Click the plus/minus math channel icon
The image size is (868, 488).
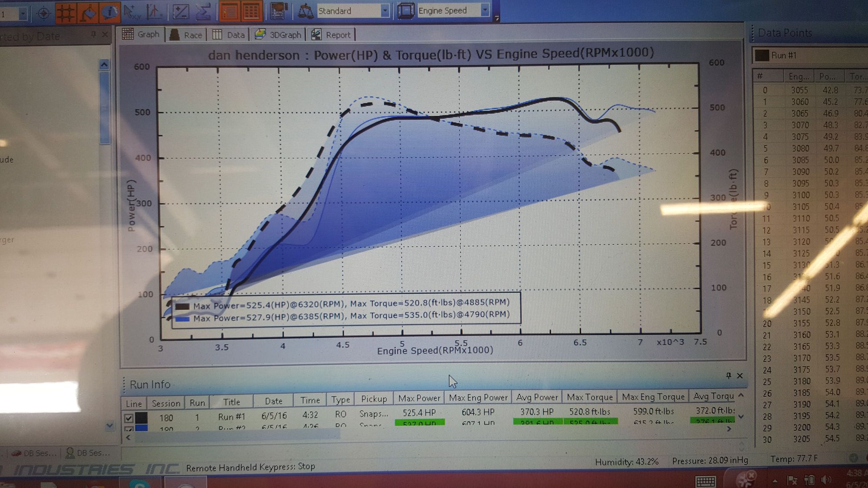[x=181, y=12]
